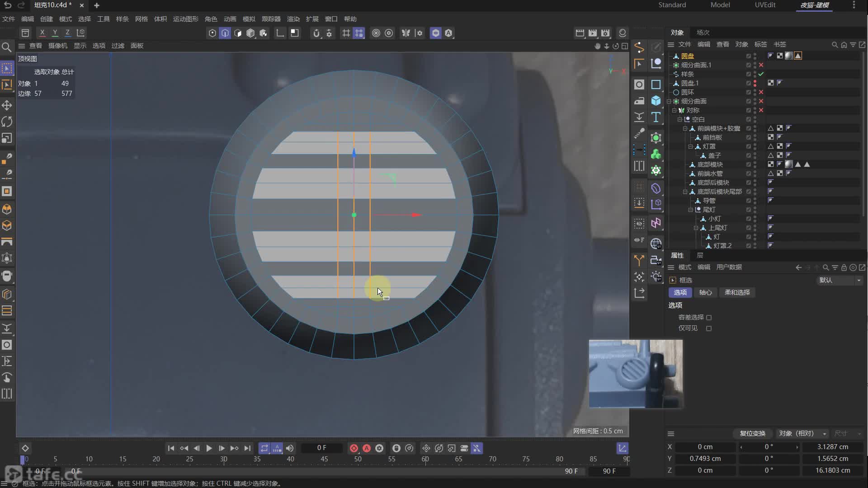This screenshot has width=868, height=488.
Task: Switch to the UVEdit layout tab
Action: 765,5
